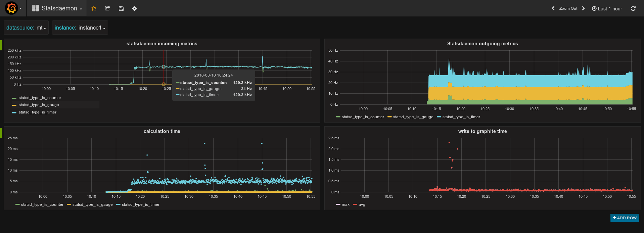Toggle max series in write to graphite legend
This screenshot has width=644, height=233.
click(x=346, y=204)
